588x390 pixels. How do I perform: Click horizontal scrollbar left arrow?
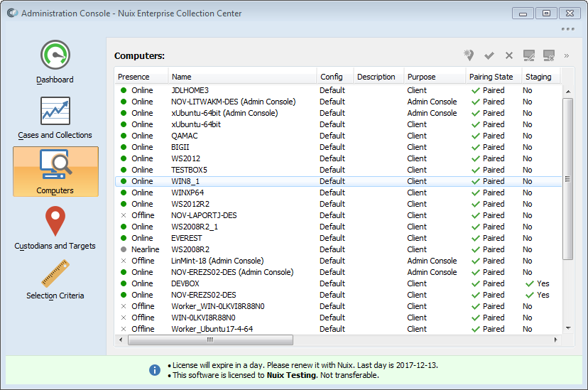pyautogui.click(x=121, y=340)
